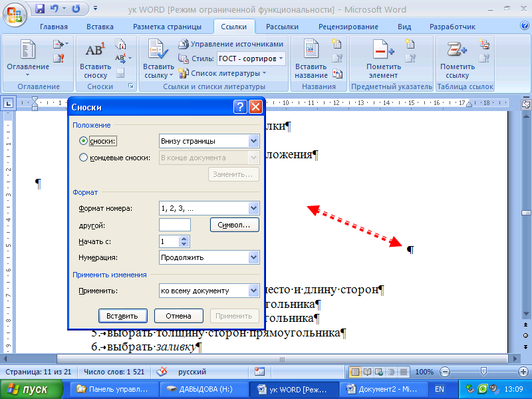The width and height of the screenshot is (532, 399).
Task: Open help in the Сноски dialog
Action: click(x=240, y=107)
